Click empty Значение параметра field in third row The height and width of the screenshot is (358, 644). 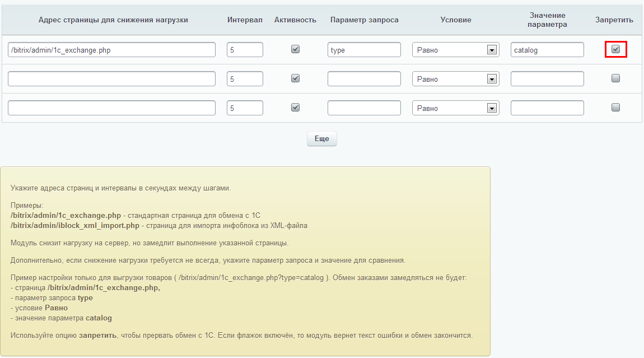click(x=547, y=108)
